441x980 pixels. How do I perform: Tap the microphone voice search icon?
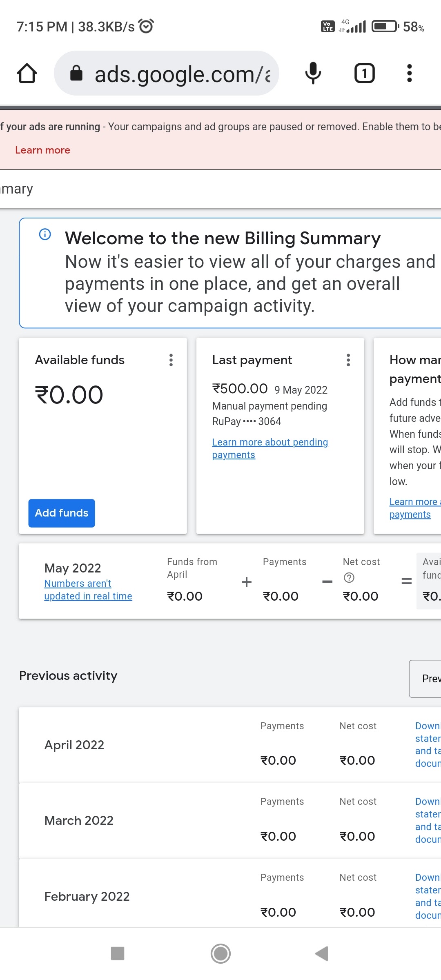[x=313, y=73]
